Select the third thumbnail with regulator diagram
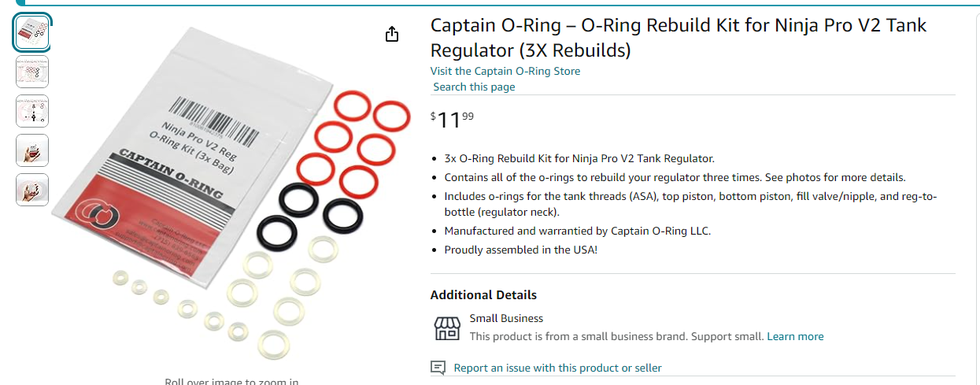 point(32,111)
